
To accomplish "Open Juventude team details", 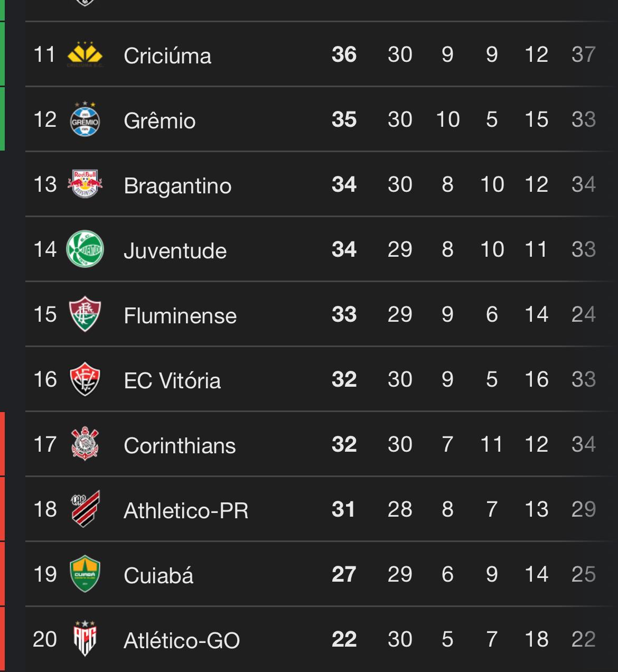I will [x=175, y=250].
